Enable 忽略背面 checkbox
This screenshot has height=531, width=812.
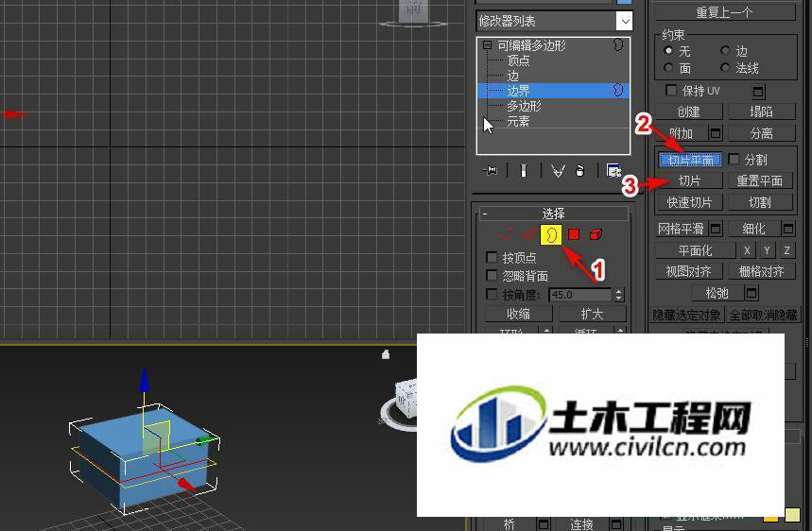click(x=492, y=275)
